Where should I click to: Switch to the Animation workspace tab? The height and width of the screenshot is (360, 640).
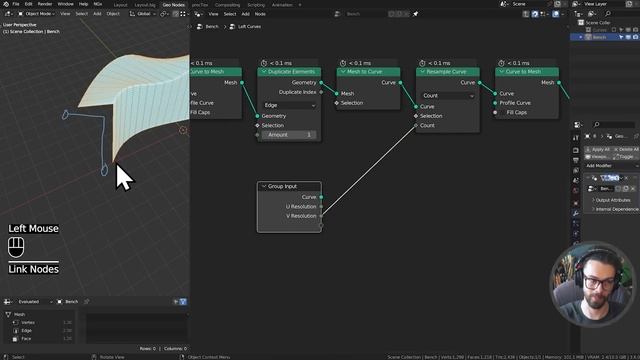(x=282, y=5)
